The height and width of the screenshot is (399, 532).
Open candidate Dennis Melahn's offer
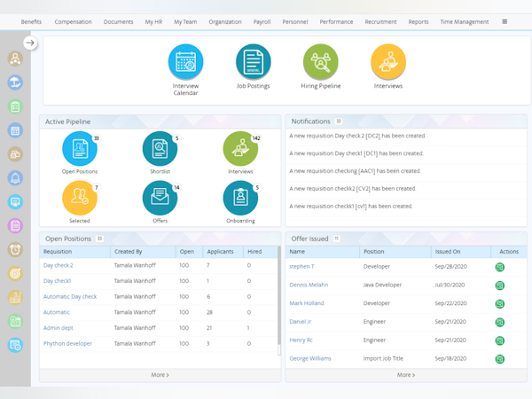tap(309, 285)
